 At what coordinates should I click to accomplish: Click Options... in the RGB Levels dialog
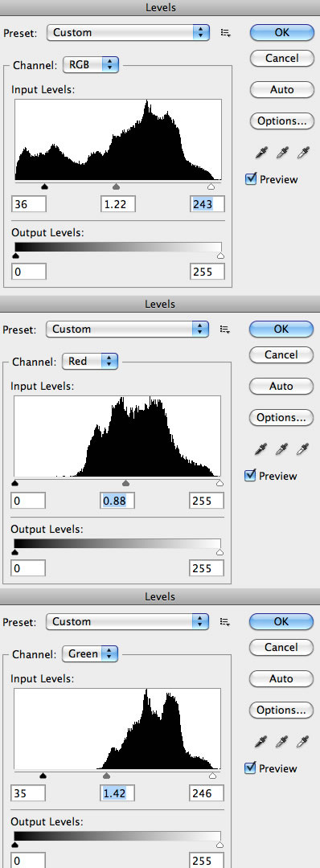281,121
